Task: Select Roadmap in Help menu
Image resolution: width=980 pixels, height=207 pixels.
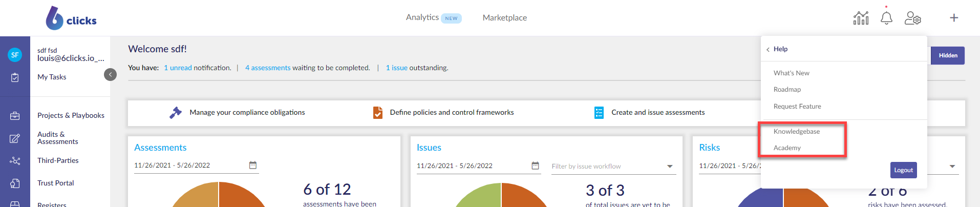Action: (x=787, y=90)
